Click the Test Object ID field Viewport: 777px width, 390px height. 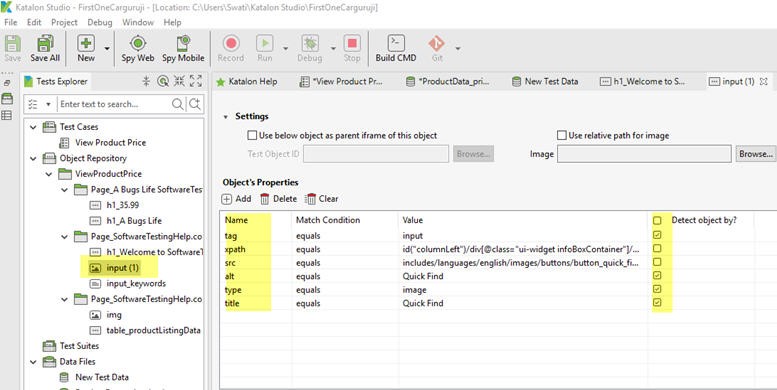click(376, 154)
